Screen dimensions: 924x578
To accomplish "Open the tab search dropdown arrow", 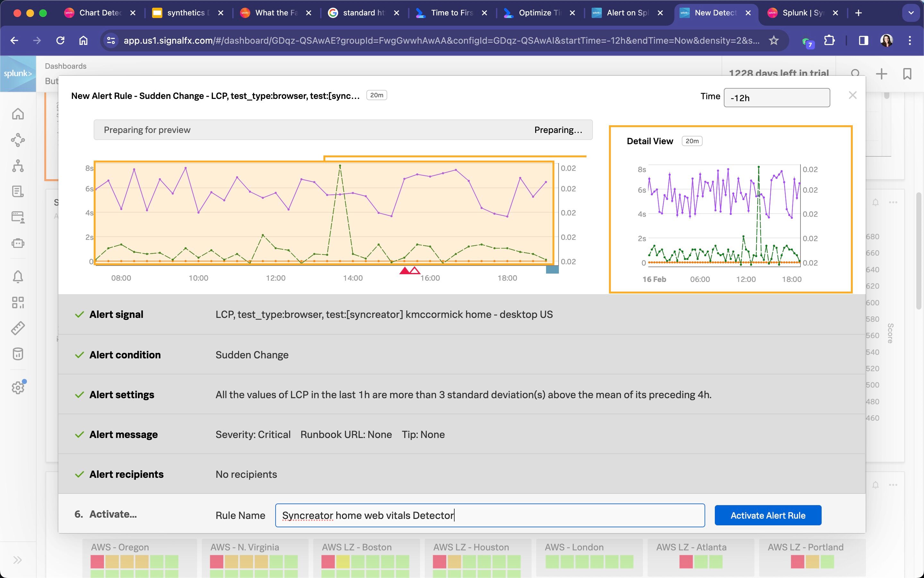I will pyautogui.click(x=911, y=13).
